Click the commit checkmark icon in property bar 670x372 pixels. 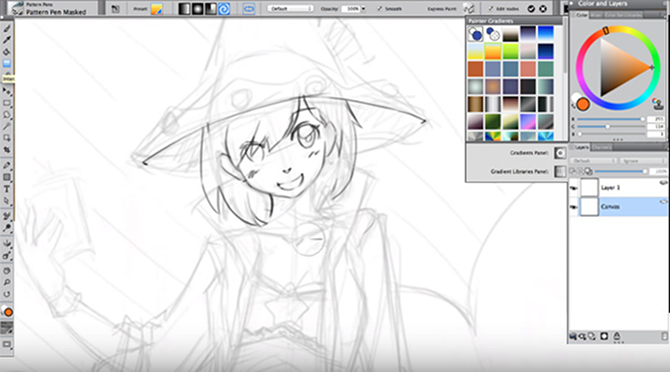click(x=531, y=9)
